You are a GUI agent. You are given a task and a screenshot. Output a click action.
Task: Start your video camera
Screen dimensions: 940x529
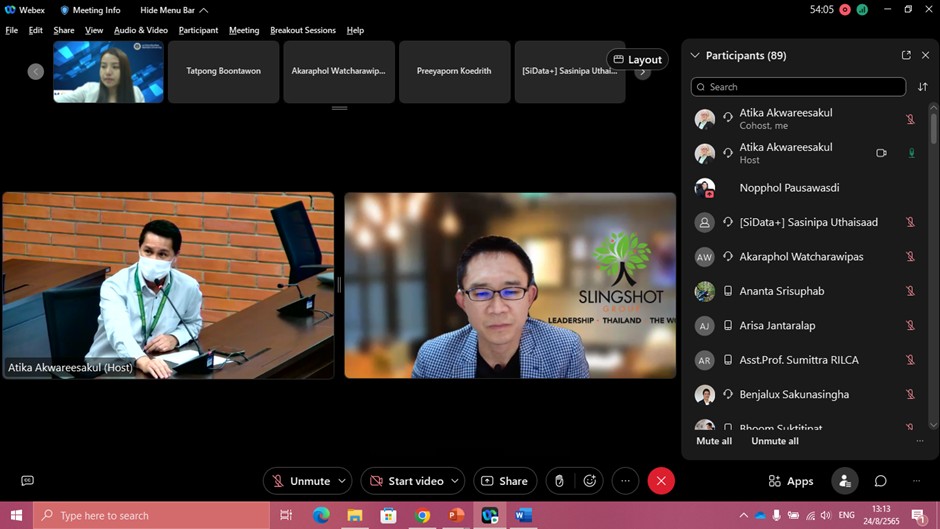[406, 481]
